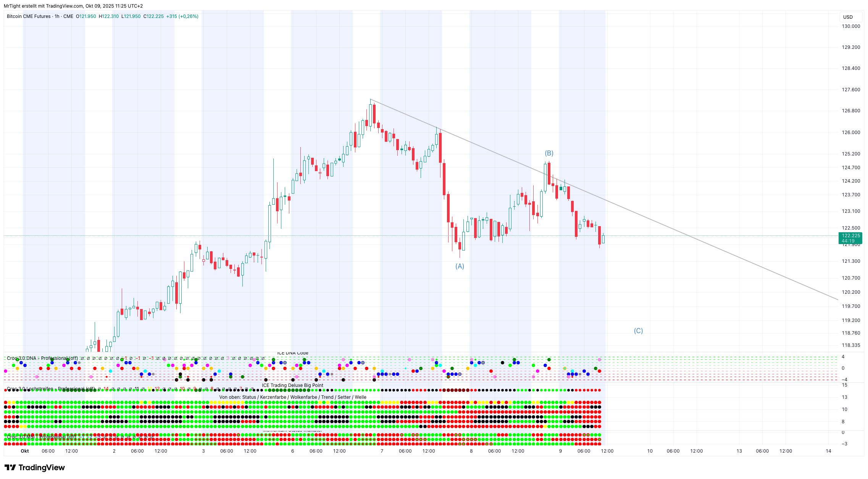Open Croc 3.0 DNA - Professional indicator legend
Screen dimensions: 868x479
(x=42, y=358)
